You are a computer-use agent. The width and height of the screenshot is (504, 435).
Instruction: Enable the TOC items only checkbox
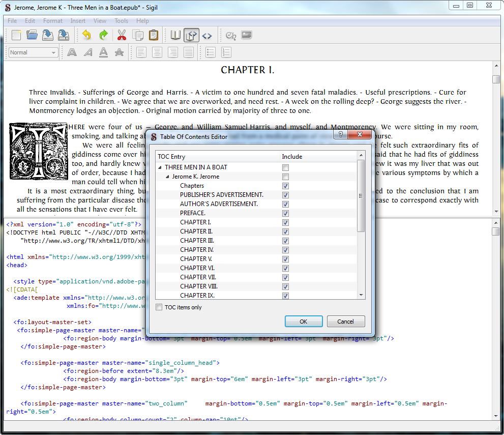(159, 307)
